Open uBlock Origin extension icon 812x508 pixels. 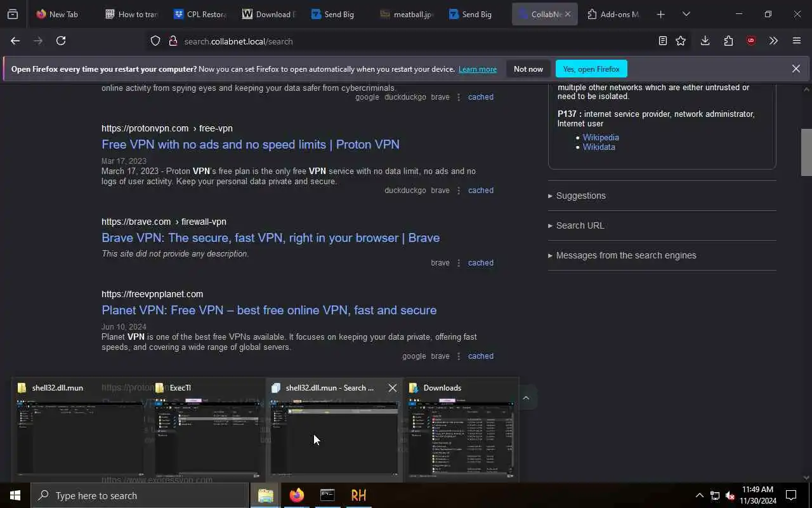[x=751, y=41]
